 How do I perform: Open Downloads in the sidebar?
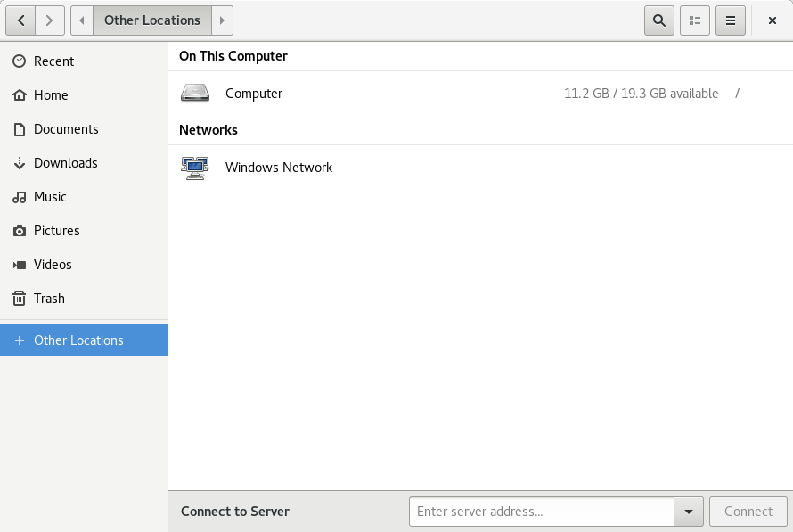(66, 163)
